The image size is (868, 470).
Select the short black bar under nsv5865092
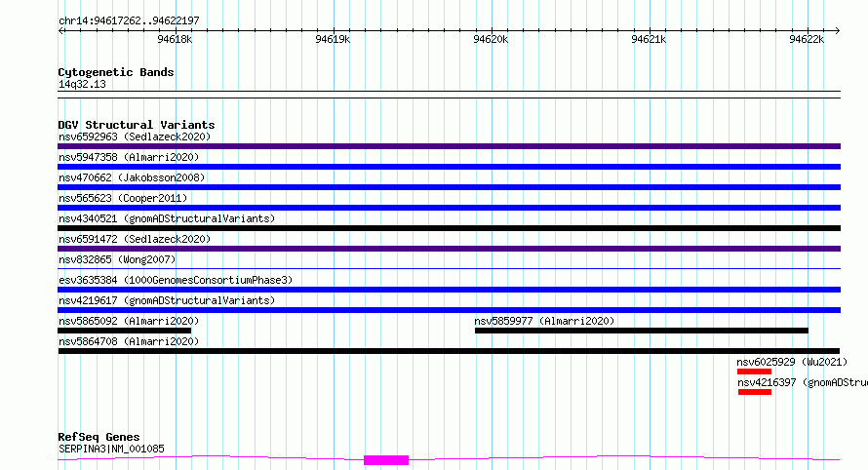pos(125,331)
